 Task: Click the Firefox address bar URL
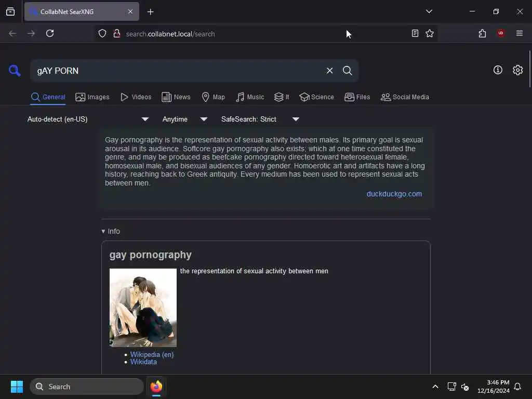coord(170,34)
